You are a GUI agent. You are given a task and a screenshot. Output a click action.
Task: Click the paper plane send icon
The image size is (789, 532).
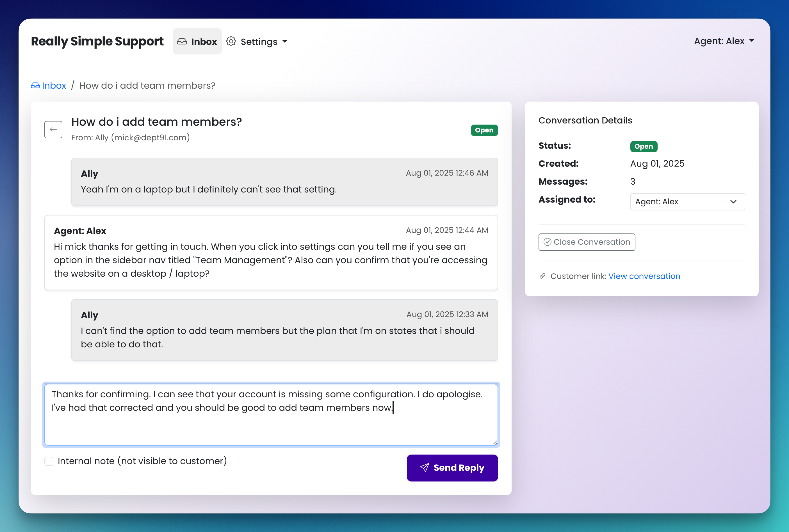[x=424, y=467]
